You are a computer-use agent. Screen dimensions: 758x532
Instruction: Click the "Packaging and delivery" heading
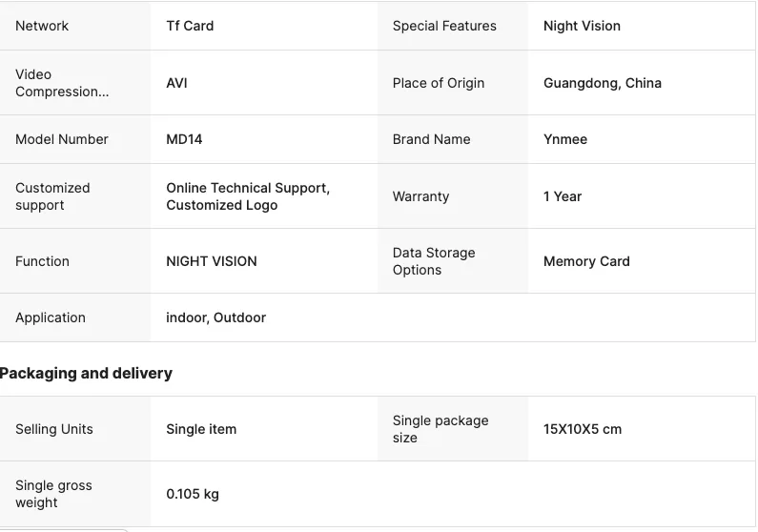[x=87, y=374]
